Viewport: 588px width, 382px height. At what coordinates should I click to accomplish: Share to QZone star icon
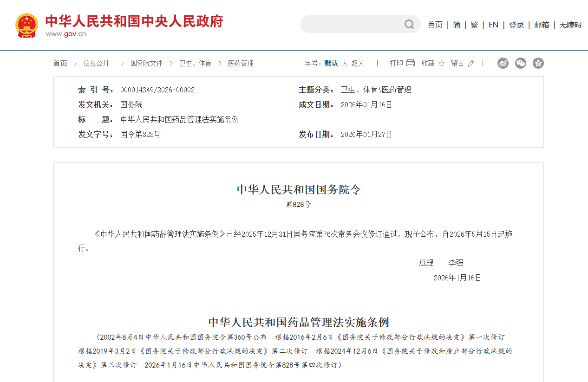[x=538, y=63]
